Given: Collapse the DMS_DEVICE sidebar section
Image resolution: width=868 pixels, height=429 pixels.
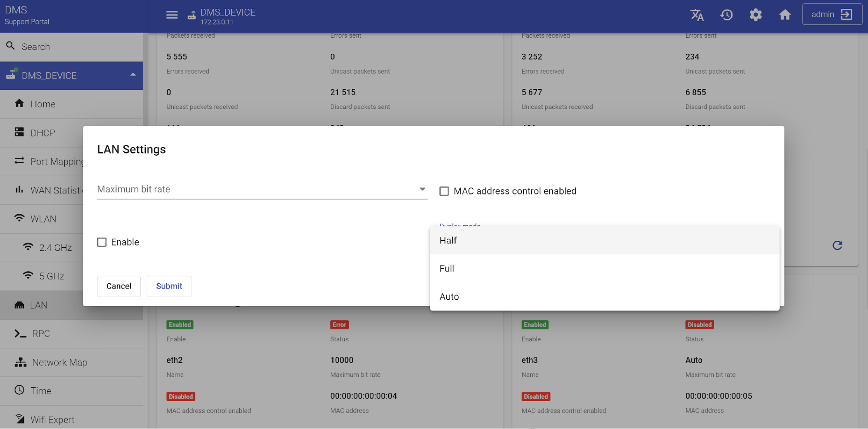Looking at the screenshot, I should (x=133, y=75).
